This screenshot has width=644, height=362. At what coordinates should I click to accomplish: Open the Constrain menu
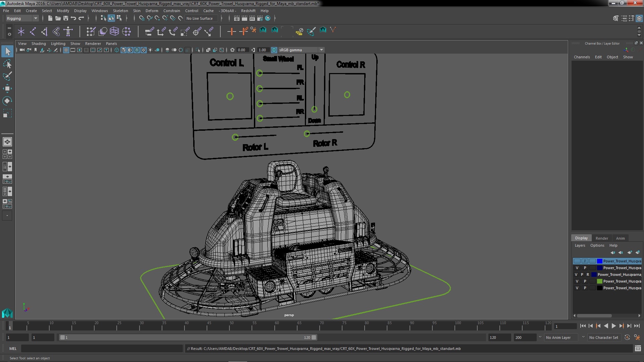171,11
